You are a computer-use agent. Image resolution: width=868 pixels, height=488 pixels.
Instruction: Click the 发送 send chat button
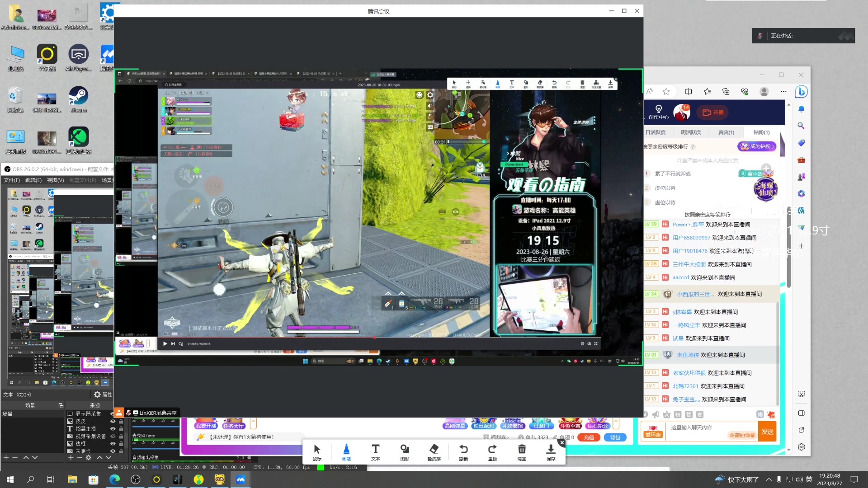click(x=767, y=432)
